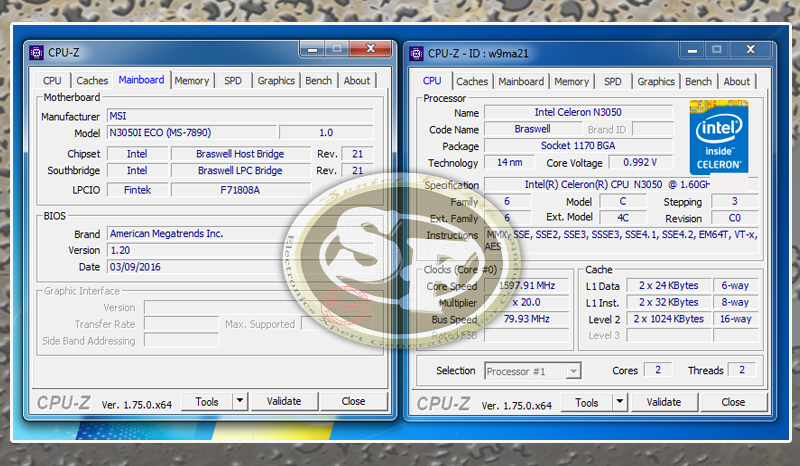Click the CPU-Z app icon in right window title bar
Screen dimensions: 800x466
click(x=416, y=53)
